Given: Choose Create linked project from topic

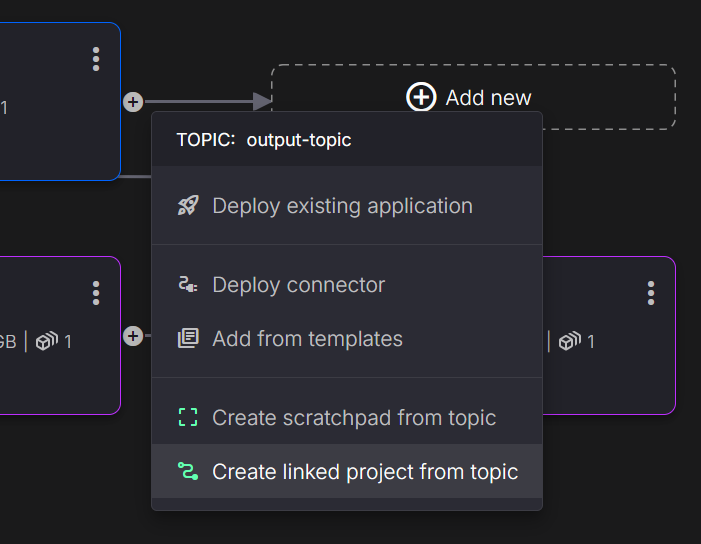Looking at the screenshot, I should [365, 471].
